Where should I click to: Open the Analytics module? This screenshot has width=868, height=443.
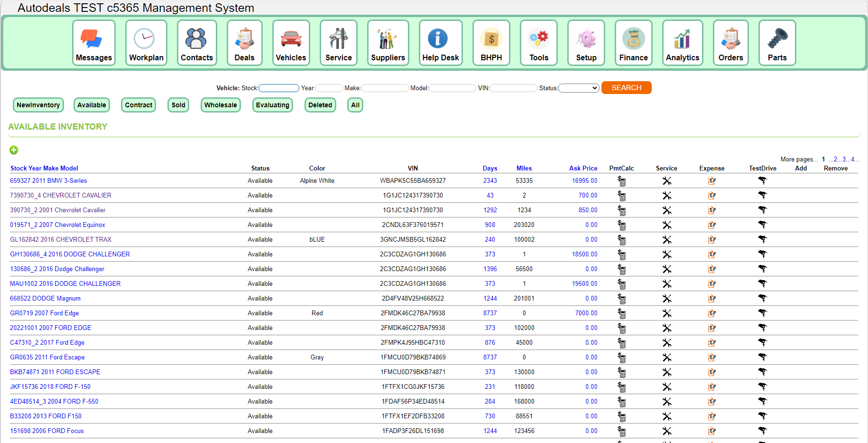click(x=683, y=43)
